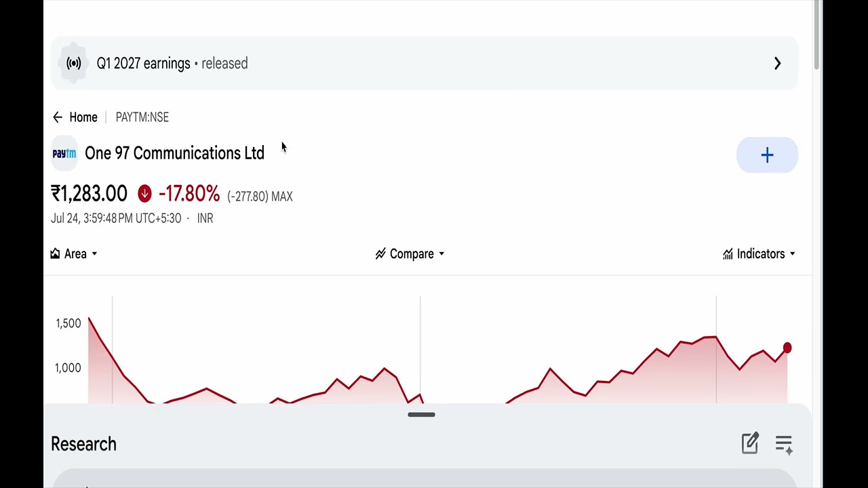Screen dimensions: 868x488
Task: Click the 1,000 y-axis label
Action: pyautogui.click(x=68, y=368)
